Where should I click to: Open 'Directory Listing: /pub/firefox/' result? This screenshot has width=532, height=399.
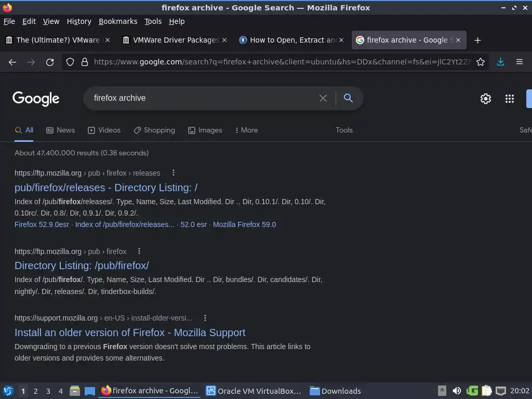(x=82, y=265)
